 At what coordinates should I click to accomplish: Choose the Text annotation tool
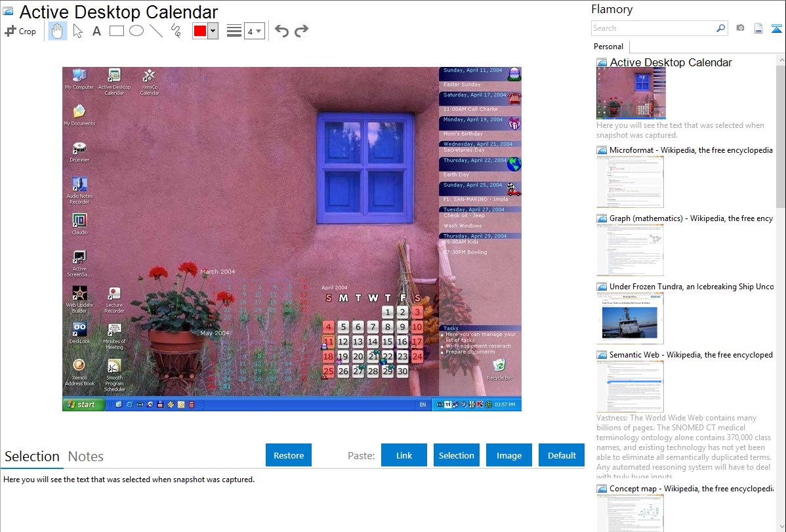96,31
